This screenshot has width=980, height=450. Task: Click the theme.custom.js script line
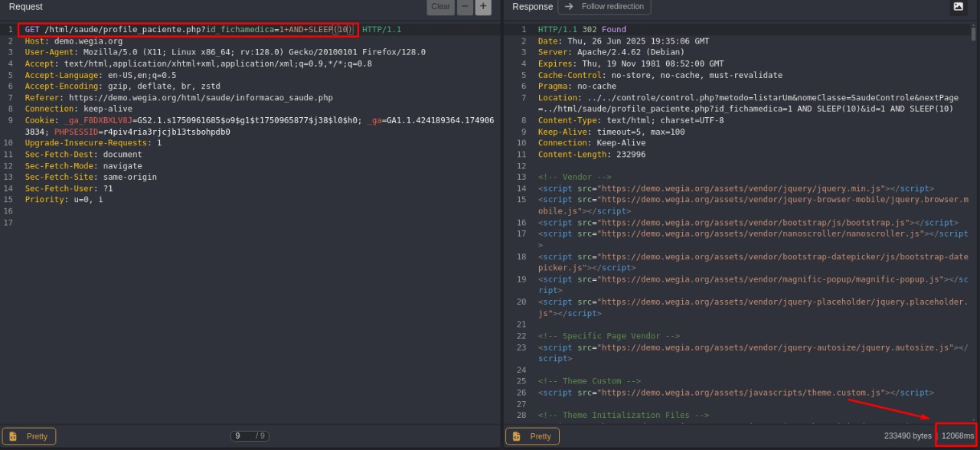[736, 393]
